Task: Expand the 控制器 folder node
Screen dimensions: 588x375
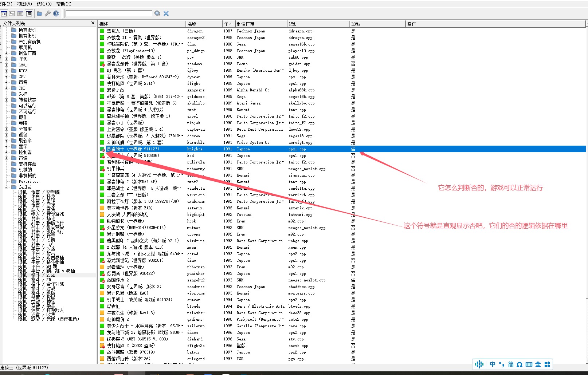Action: pos(6,152)
